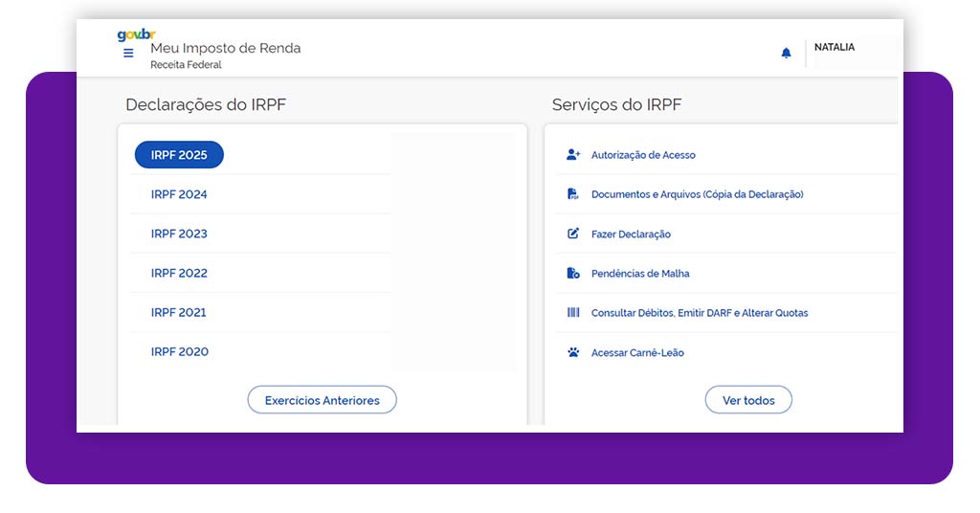Open the Fazer Declaração link
Viewport: 980px width, 513px height.
631,234
